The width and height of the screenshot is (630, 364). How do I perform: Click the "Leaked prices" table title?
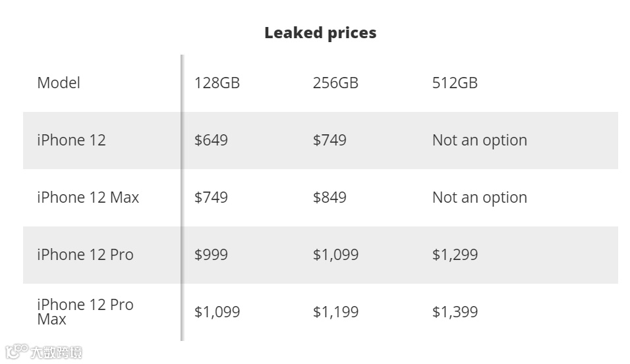coord(320,33)
